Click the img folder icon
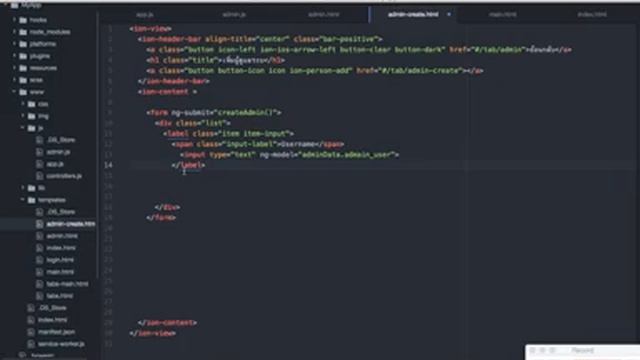Image resolution: width=640 pixels, height=360 pixels. click(x=31, y=116)
